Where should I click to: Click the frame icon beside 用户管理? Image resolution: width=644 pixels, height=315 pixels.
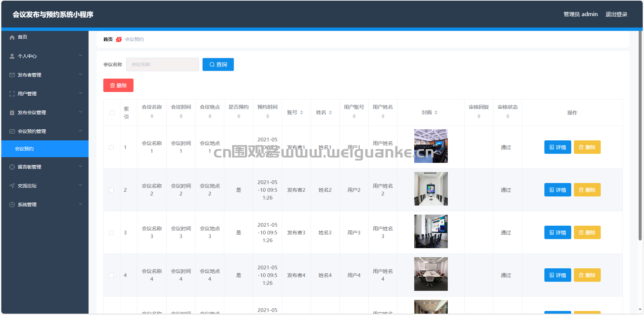pos(12,94)
